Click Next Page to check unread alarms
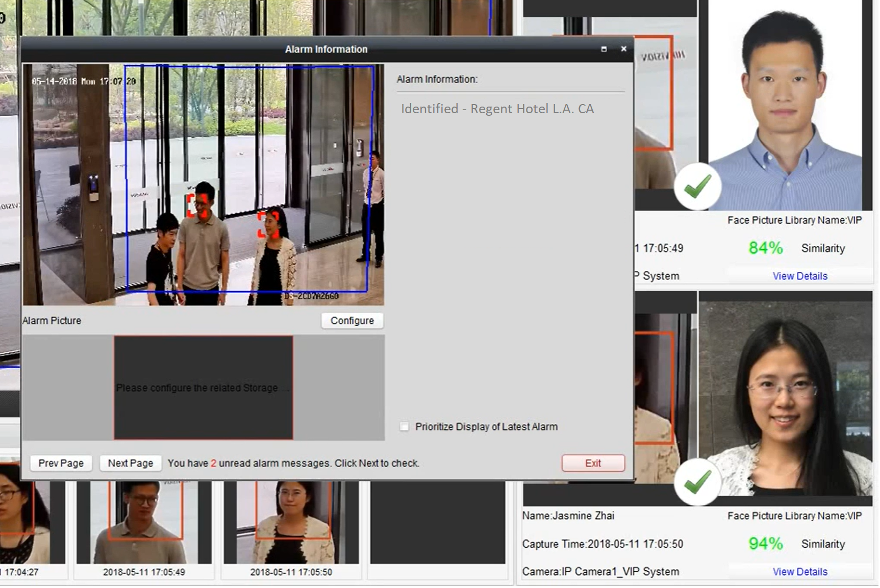This screenshot has width=880, height=588. coord(130,463)
